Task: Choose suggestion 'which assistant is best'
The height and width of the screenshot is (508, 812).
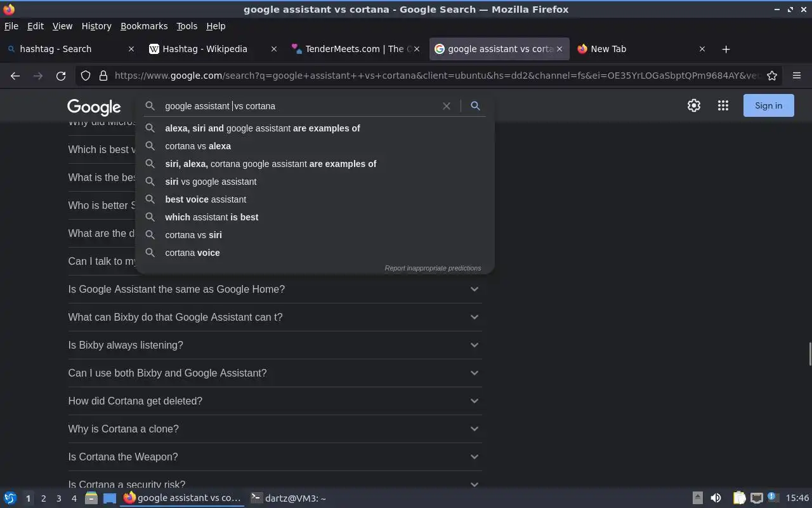Action: tap(315, 217)
